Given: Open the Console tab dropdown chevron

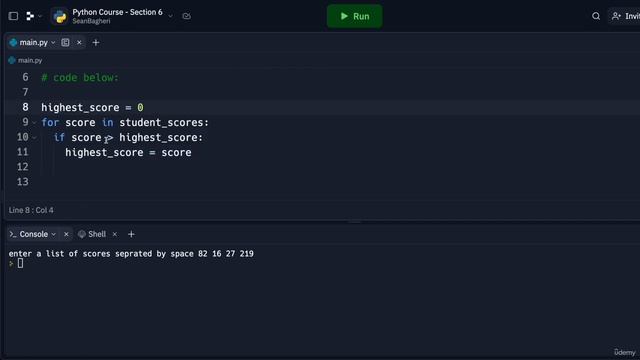Looking at the screenshot, I should (x=53, y=234).
